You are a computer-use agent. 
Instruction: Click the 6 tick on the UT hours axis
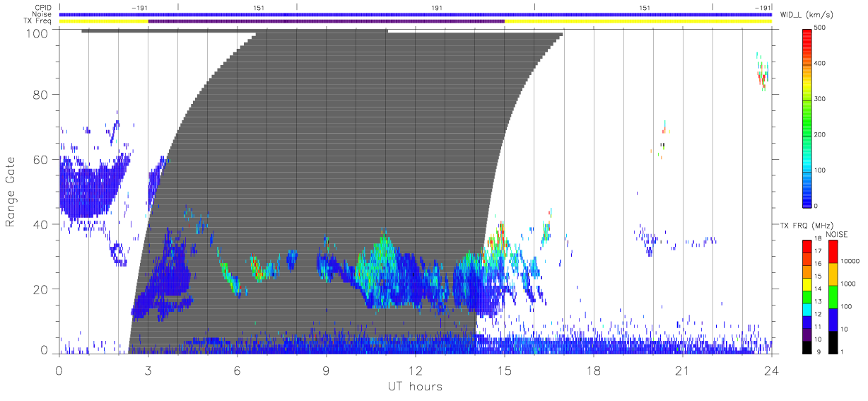237,371
